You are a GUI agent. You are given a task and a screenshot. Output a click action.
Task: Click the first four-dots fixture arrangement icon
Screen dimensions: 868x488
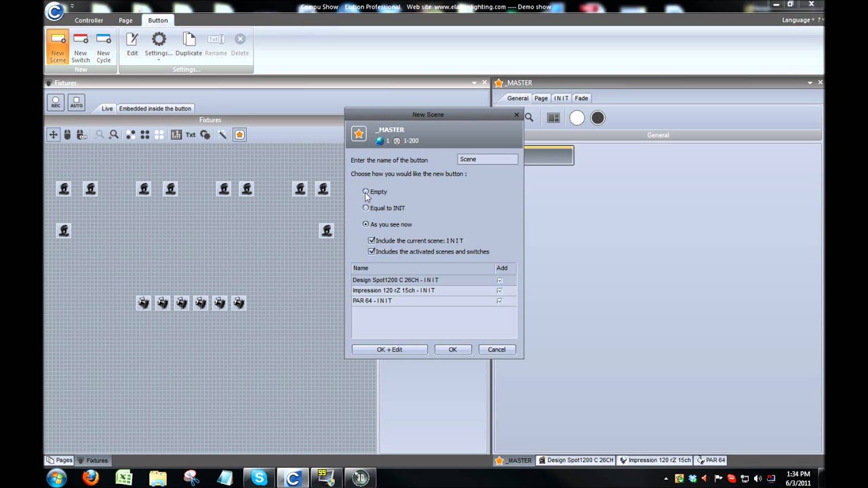[x=130, y=135]
